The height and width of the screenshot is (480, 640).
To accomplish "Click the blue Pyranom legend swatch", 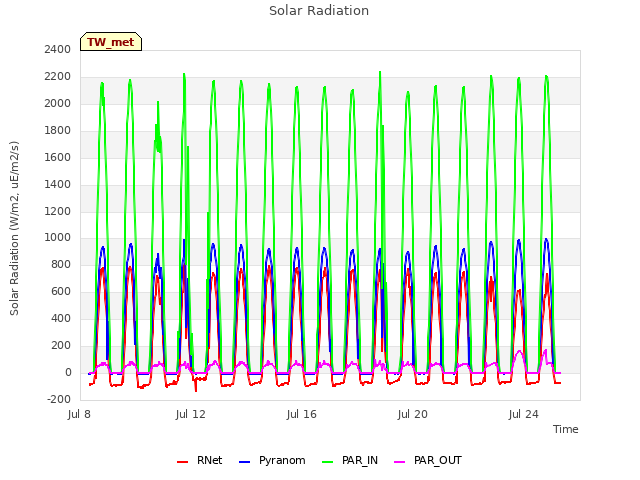I will pyautogui.click(x=244, y=462).
